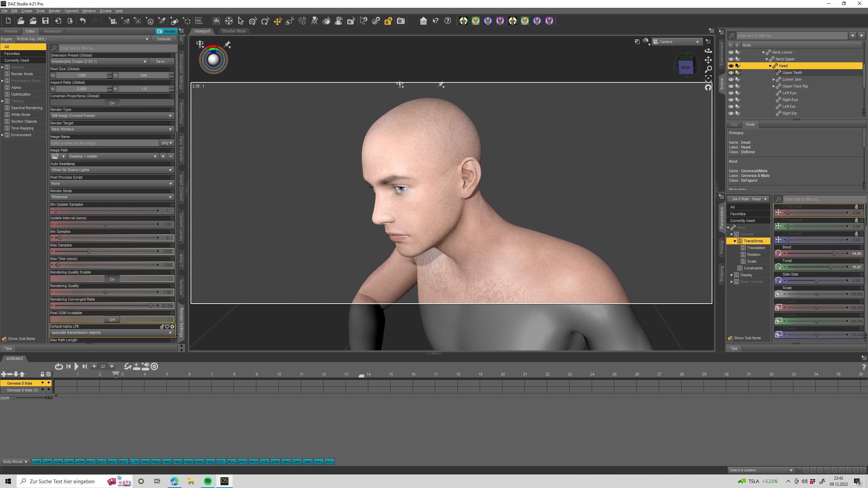Click the Undo arrow icon
Image resolution: width=868 pixels, height=488 pixels.
[x=83, y=21]
